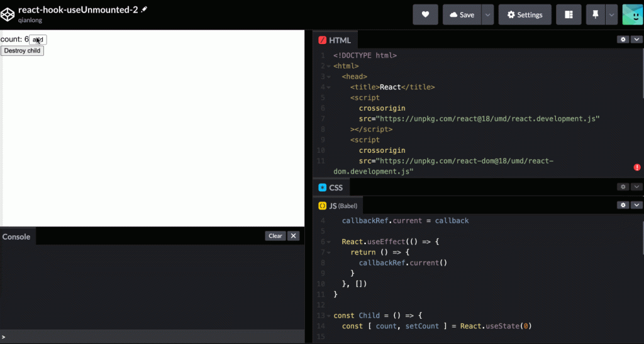The width and height of the screenshot is (644, 344).
Task: Open the HTML panel chevron dropdown
Action: tap(636, 40)
